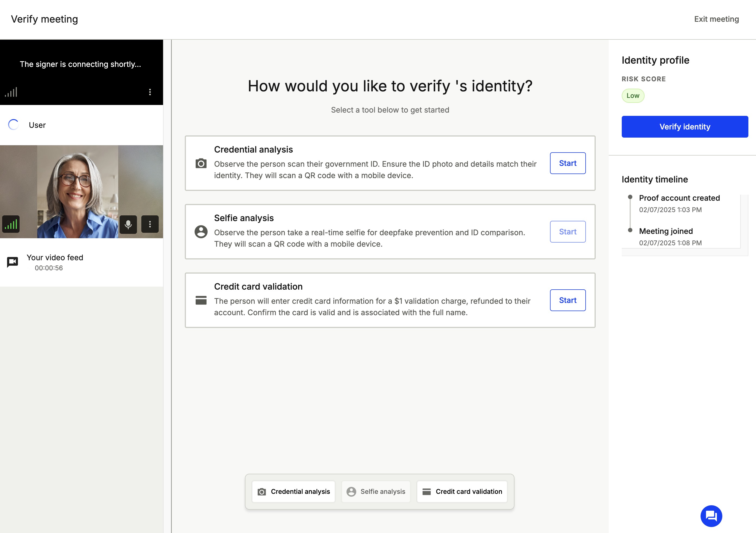The image size is (756, 533).
Task: Select Selfie analysis tab in bottom toolbar
Action: 376,491
